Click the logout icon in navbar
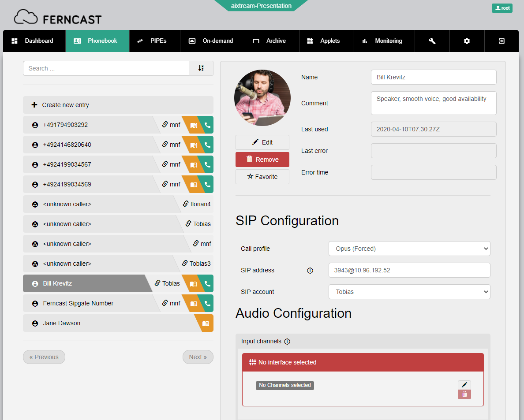The image size is (524, 420). point(502,41)
